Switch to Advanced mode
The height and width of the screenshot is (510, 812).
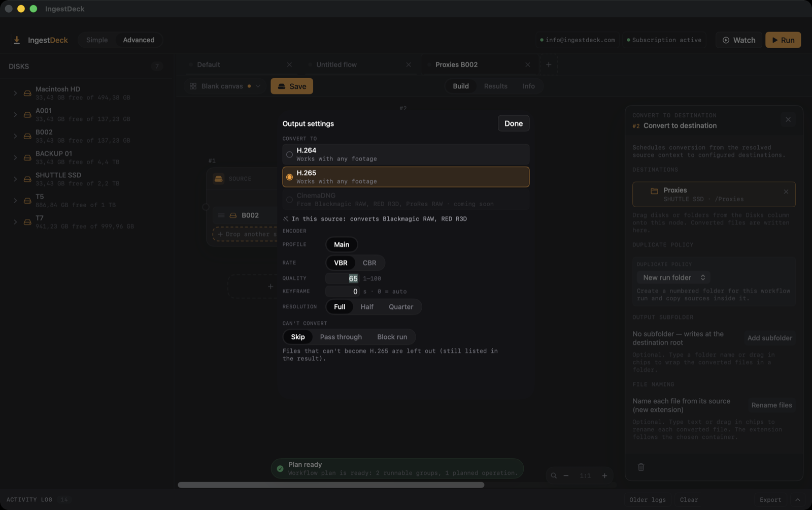click(139, 40)
